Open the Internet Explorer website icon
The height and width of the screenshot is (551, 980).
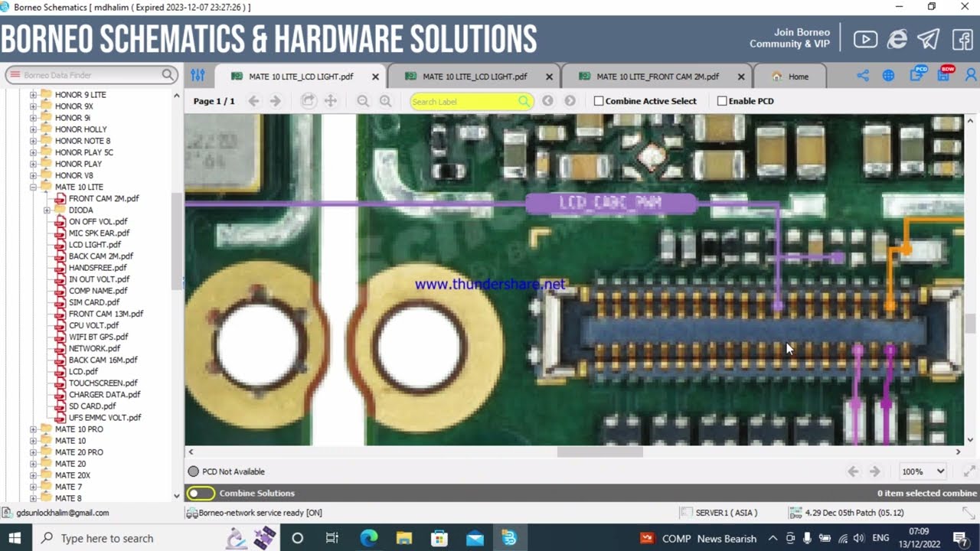point(897,39)
